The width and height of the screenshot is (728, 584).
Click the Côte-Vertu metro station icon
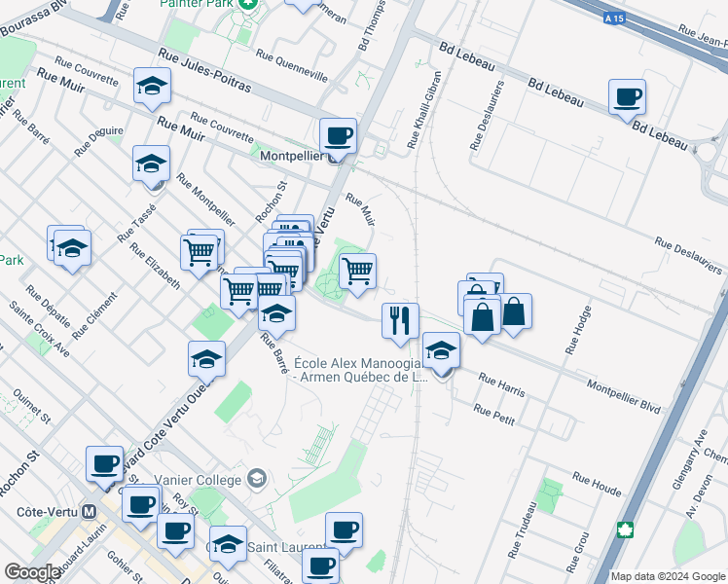pyautogui.click(x=89, y=512)
